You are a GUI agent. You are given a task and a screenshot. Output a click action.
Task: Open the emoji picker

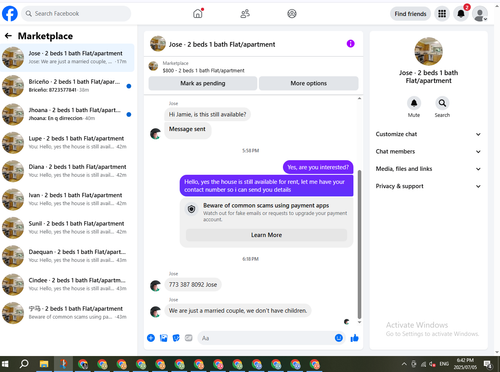click(339, 338)
